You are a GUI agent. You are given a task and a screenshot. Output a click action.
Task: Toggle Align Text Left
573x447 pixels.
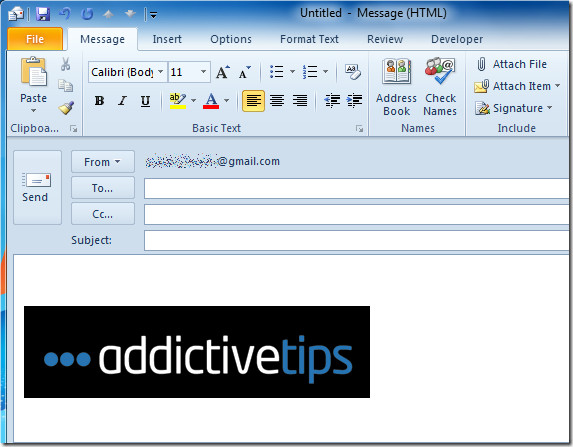(253, 101)
